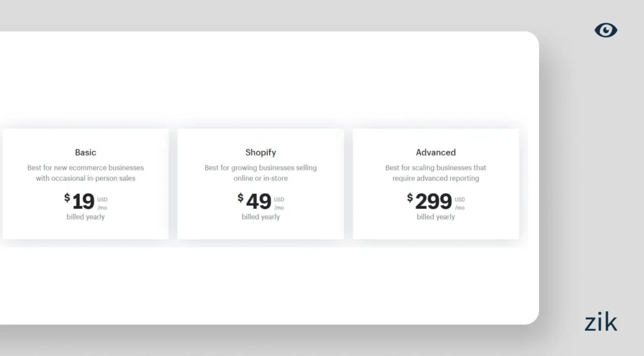
Task: Click the Advanced plan description text
Action: click(436, 173)
